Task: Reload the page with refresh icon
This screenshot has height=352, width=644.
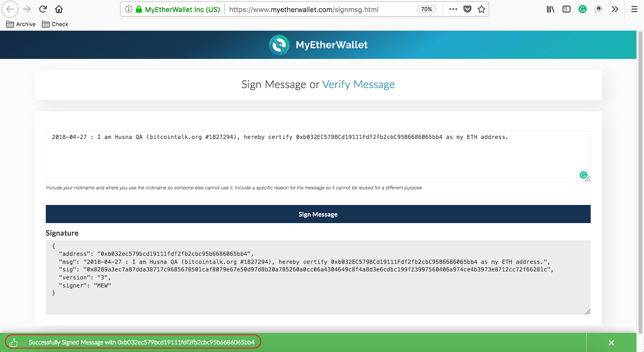Action: click(x=43, y=9)
